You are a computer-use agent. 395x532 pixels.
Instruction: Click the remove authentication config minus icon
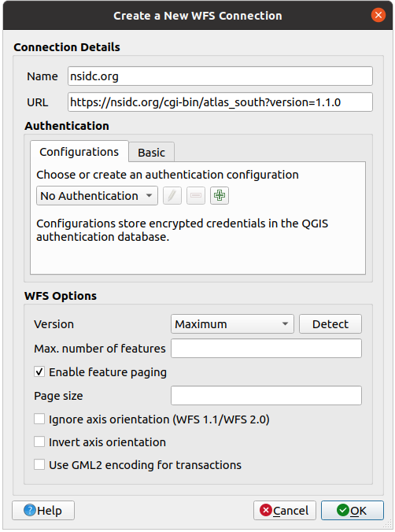click(196, 196)
